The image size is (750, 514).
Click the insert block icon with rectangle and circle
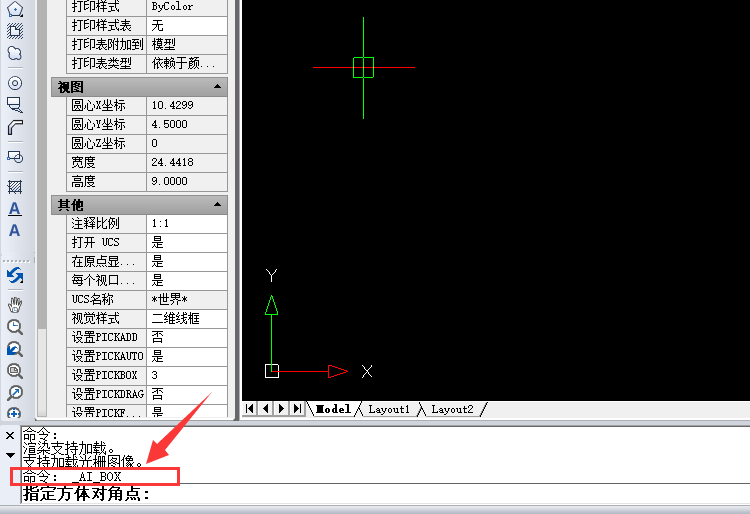click(x=15, y=156)
